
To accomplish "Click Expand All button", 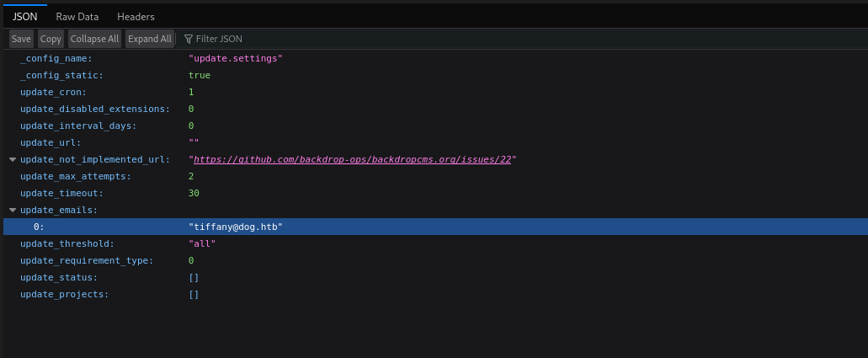I will click(150, 39).
